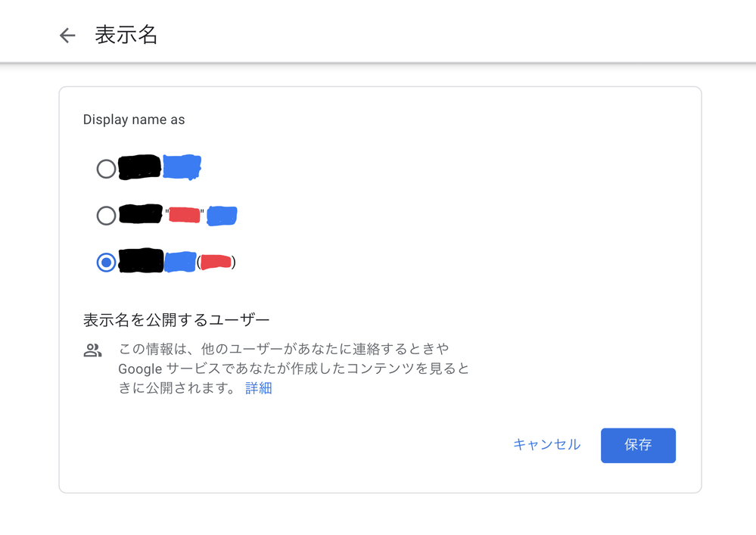Click the currently selected third radio button

tap(106, 263)
